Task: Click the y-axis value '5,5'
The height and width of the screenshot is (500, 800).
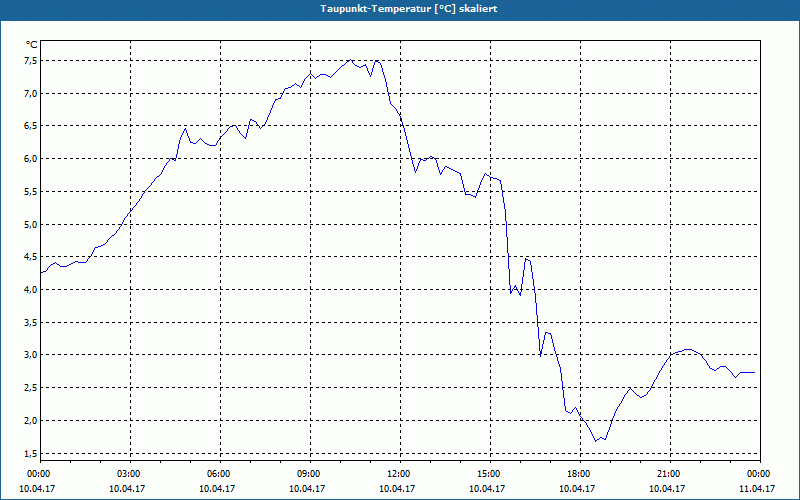Action: 31,192
